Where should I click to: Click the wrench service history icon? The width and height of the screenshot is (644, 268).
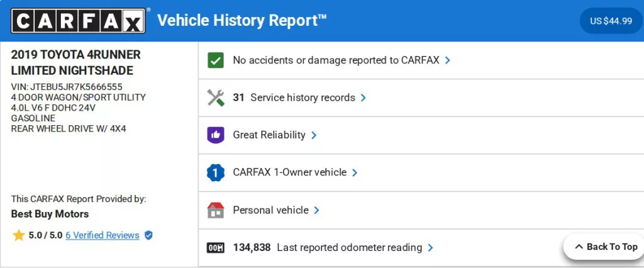point(216,98)
